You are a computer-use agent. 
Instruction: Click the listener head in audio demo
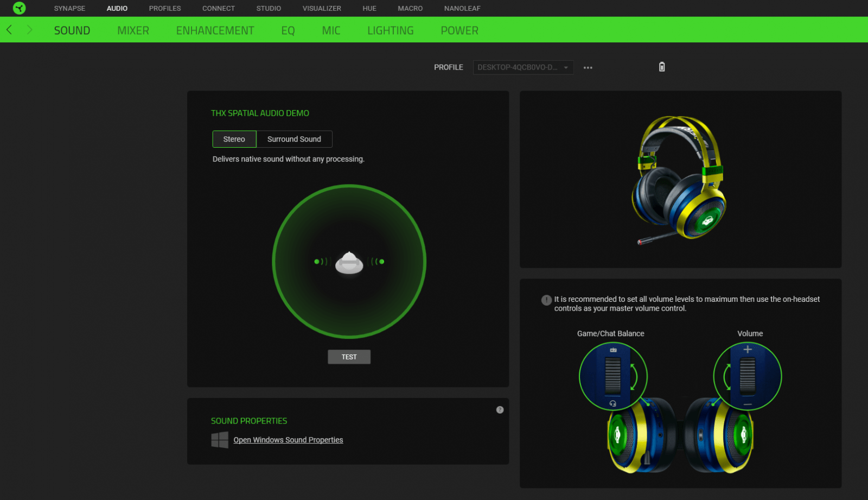(349, 263)
